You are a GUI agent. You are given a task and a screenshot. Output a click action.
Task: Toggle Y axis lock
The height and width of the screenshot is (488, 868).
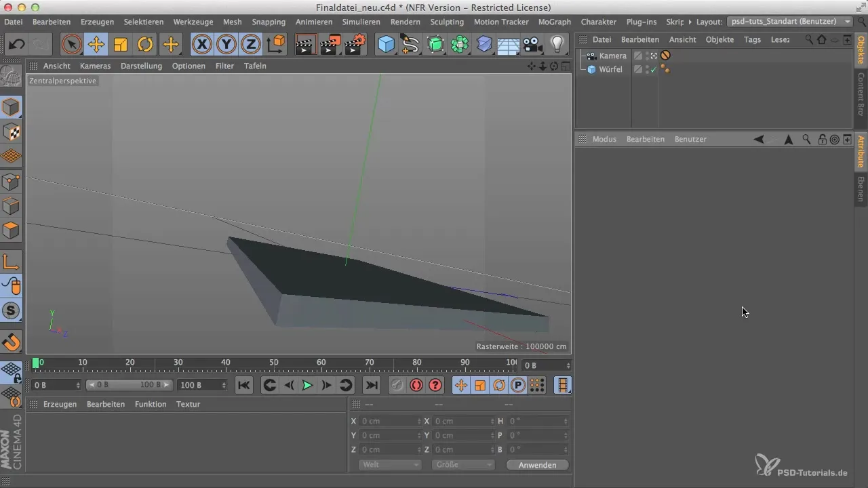pos(226,45)
